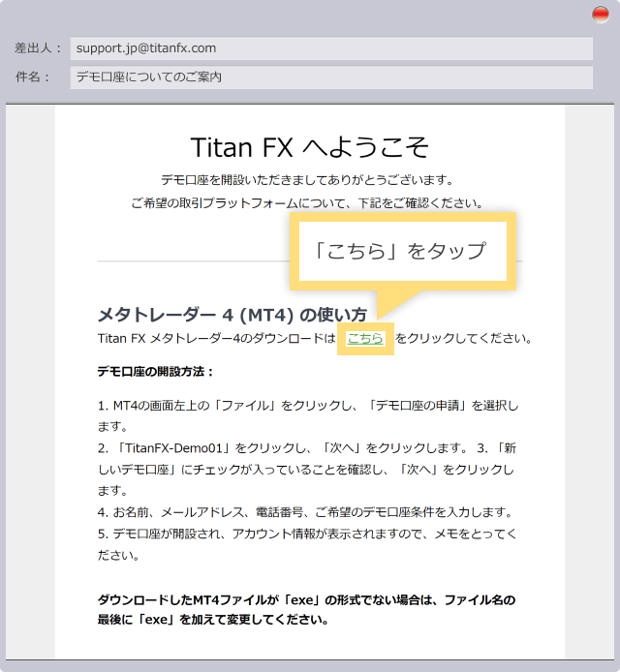Image resolution: width=620 pixels, height=672 pixels.
Task: Click the heading メタトレーダー 4 (MT4) の使い方
Action: tap(232, 315)
